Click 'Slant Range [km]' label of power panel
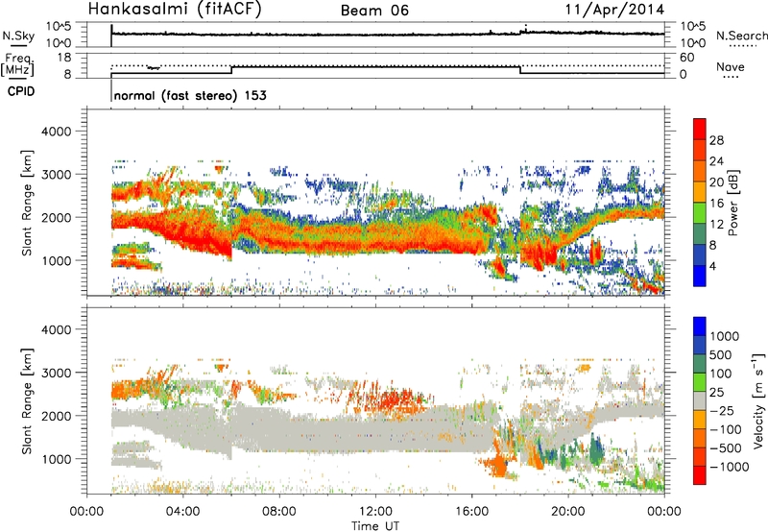 [27, 203]
